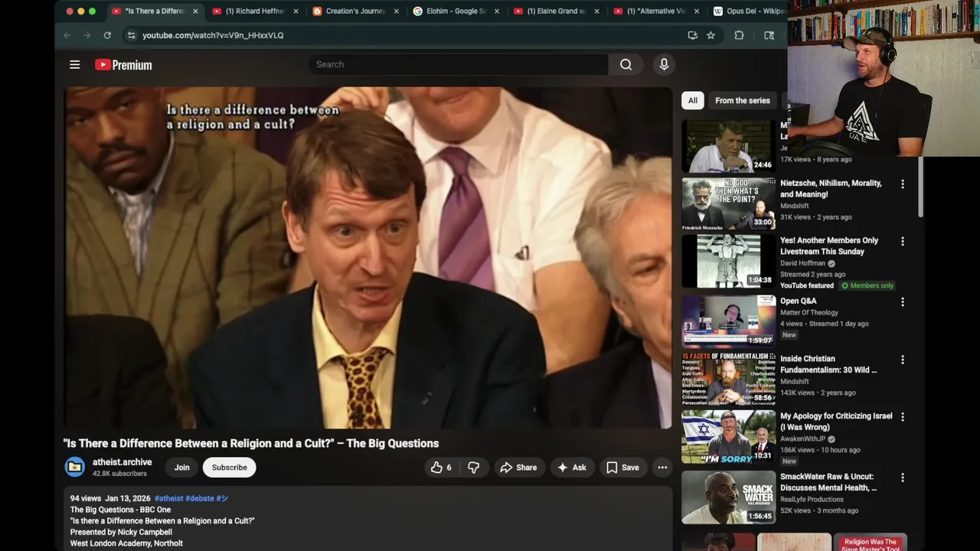Open site information icon in the address bar
The width and height of the screenshot is (980, 551).
131,35
